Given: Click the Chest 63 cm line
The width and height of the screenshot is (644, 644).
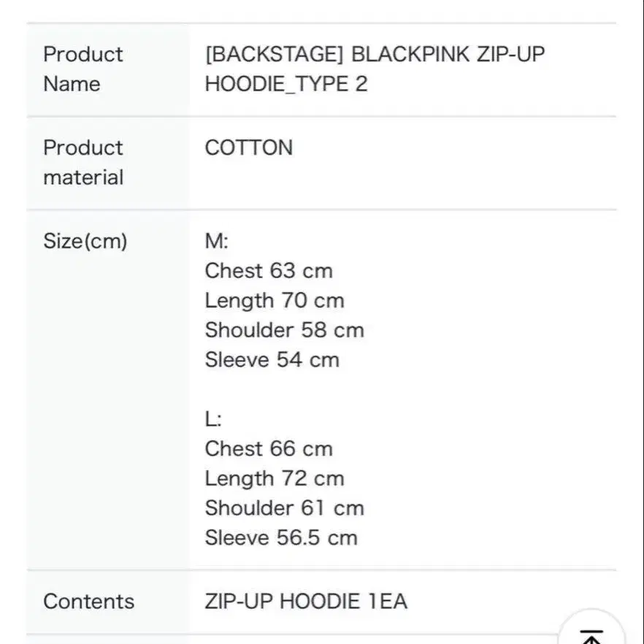Looking at the screenshot, I should click(269, 271).
